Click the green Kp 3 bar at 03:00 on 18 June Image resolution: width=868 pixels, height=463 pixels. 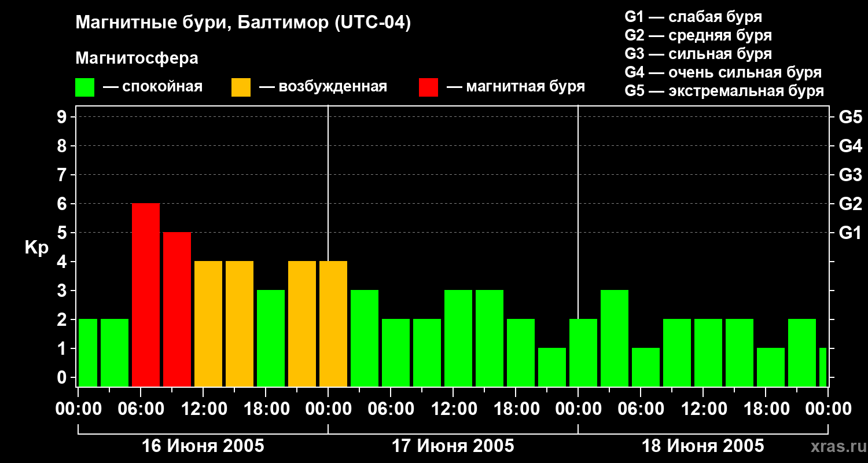coord(615,338)
